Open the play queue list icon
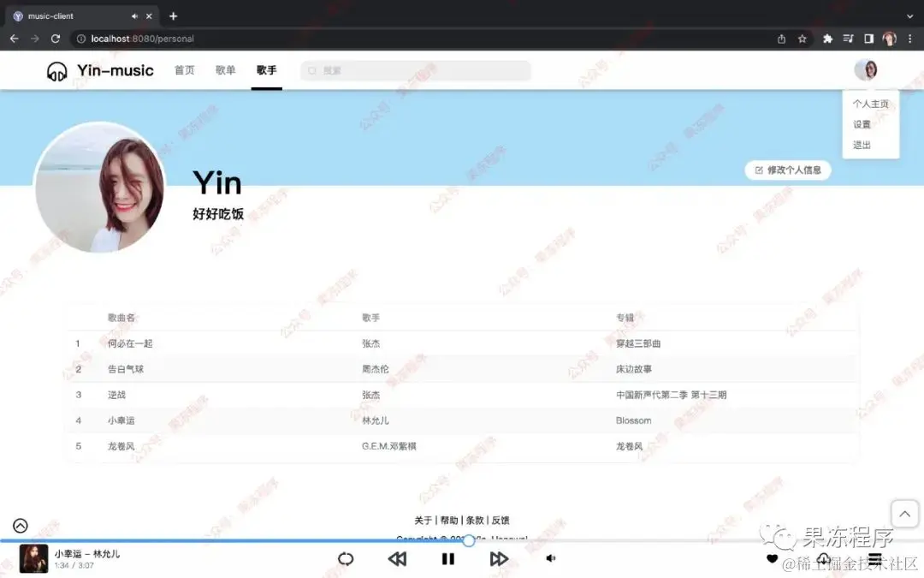924x578 pixels. tap(874, 558)
